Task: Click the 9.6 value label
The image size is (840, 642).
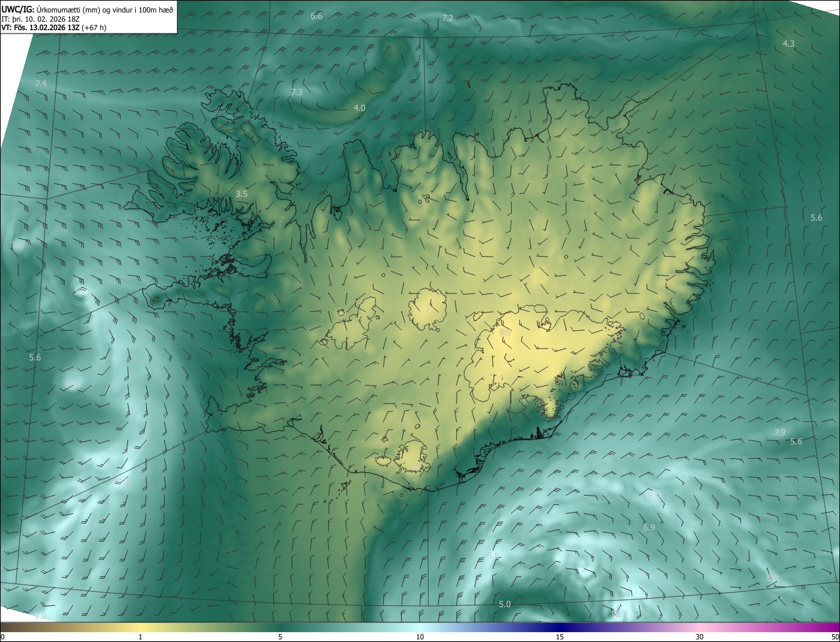Action: click(654, 496)
